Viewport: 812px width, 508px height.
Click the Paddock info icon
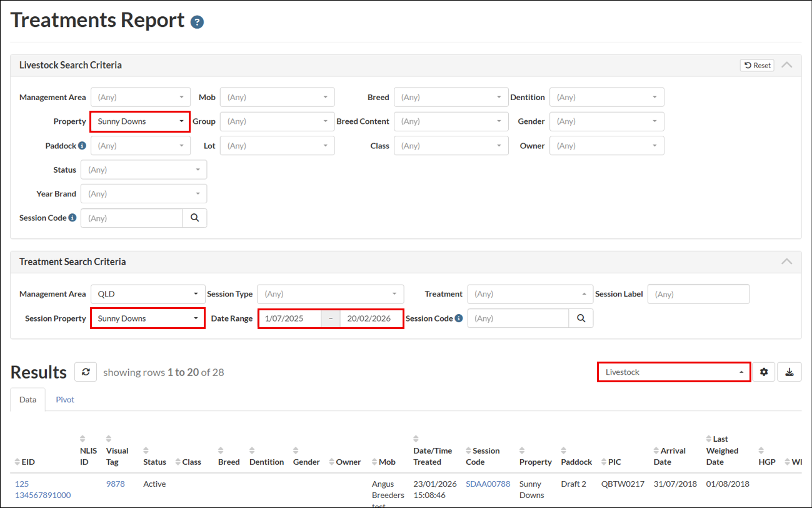(82, 146)
